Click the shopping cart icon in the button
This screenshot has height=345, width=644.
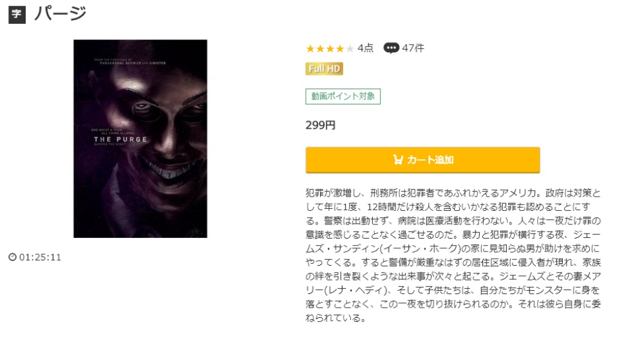pyautogui.click(x=398, y=159)
